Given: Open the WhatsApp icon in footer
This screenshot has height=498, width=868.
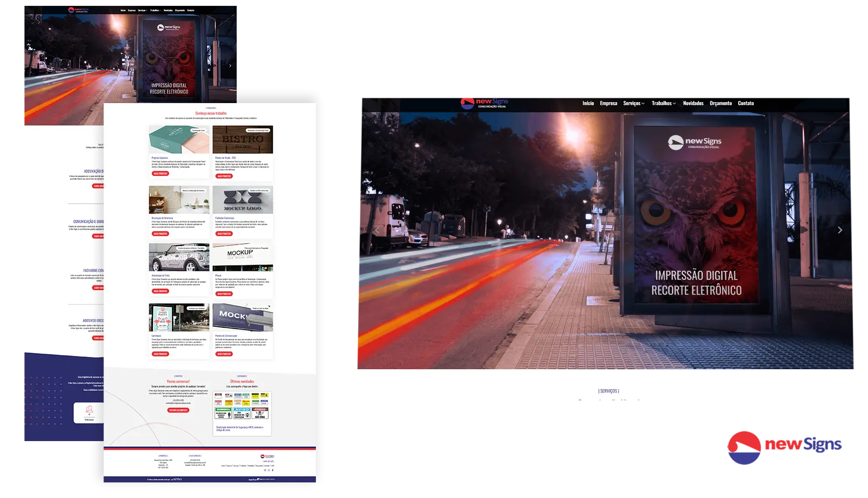Looking at the screenshot, I should pos(269,470).
